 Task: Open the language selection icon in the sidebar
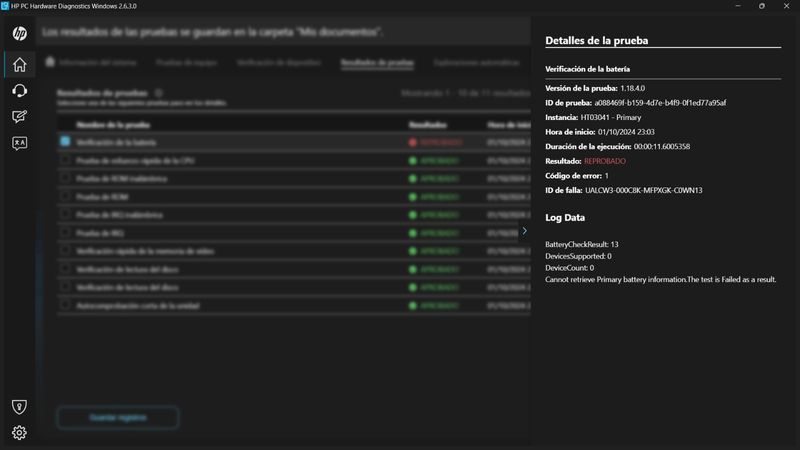pos(19,143)
